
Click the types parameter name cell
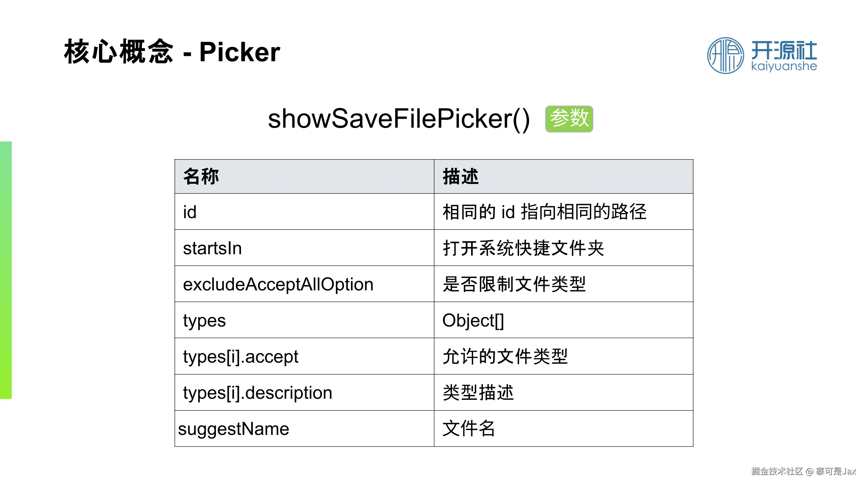tap(304, 320)
